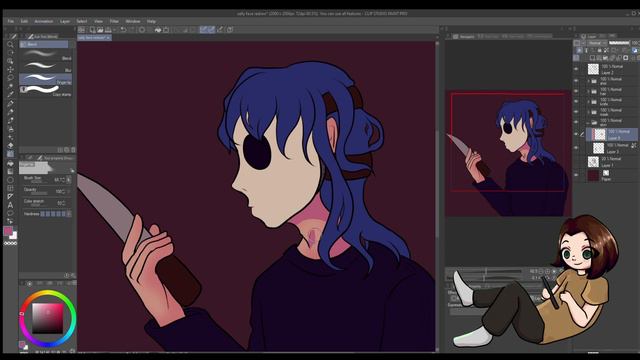Expand the knife layer folder
The height and width of the screenshot is (360, 640).
[x=588, y=102]
